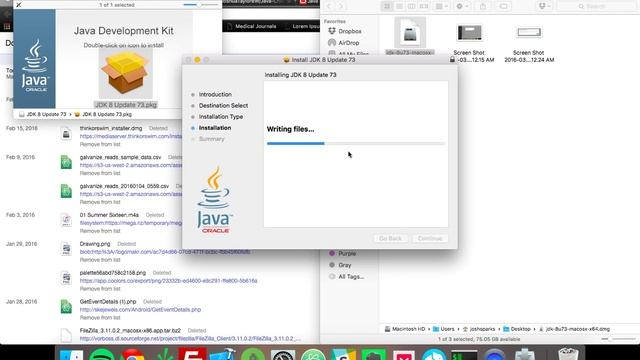Open the Trash from the dock
640x360 pixels.
[x=568, y=354]
